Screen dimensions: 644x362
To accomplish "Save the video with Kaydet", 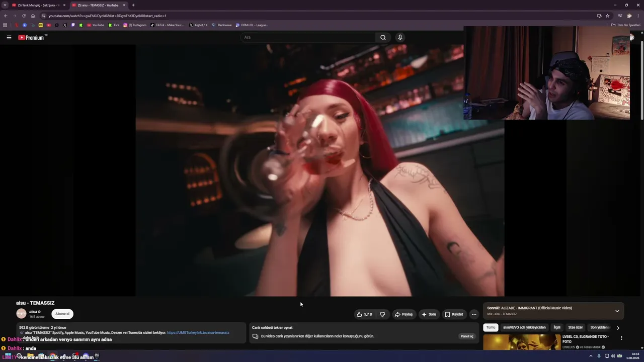I will [x=454, y=314].
